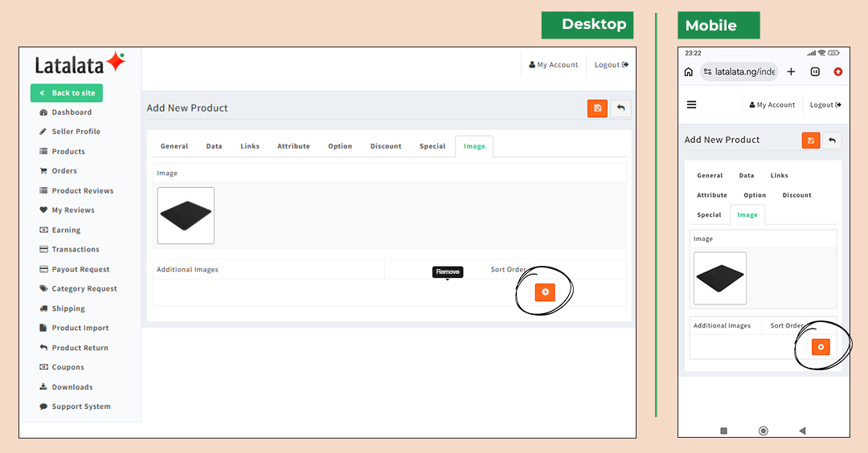Open Transactions in desktop sidebar

point(69,250)
